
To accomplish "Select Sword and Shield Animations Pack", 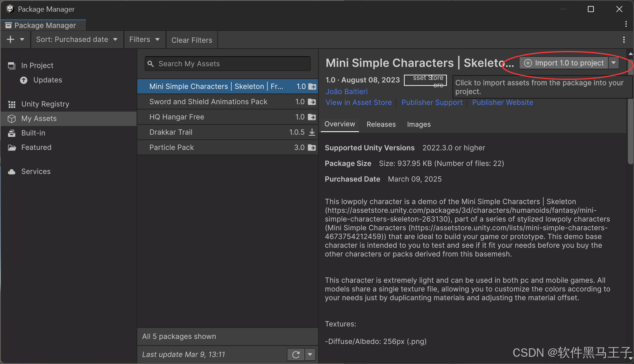I will point(228,102).
